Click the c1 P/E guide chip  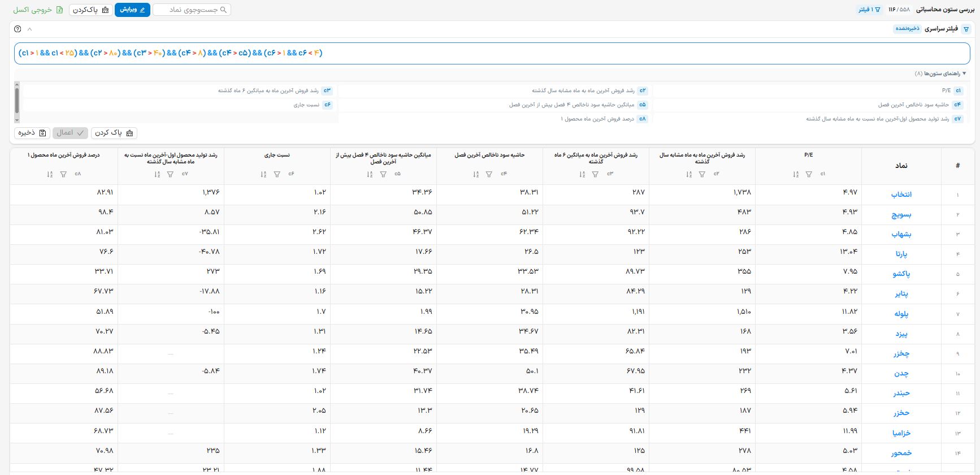click(x=958, y=90)
